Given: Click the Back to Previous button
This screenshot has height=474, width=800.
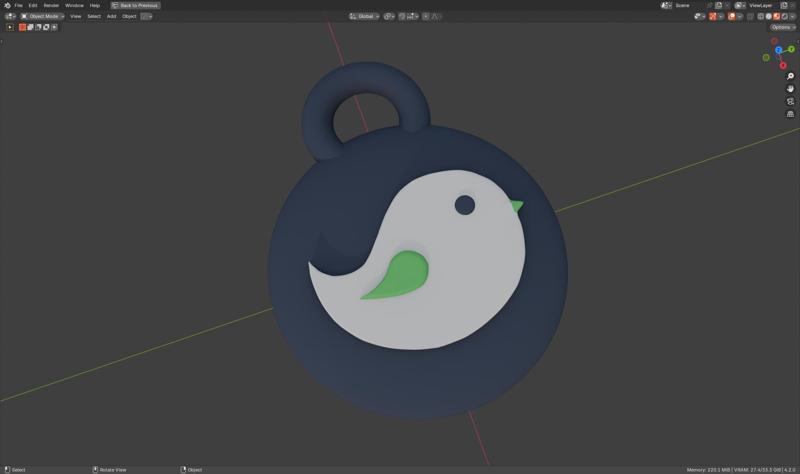Looking at the screenshot, I should tap(136, 5).
